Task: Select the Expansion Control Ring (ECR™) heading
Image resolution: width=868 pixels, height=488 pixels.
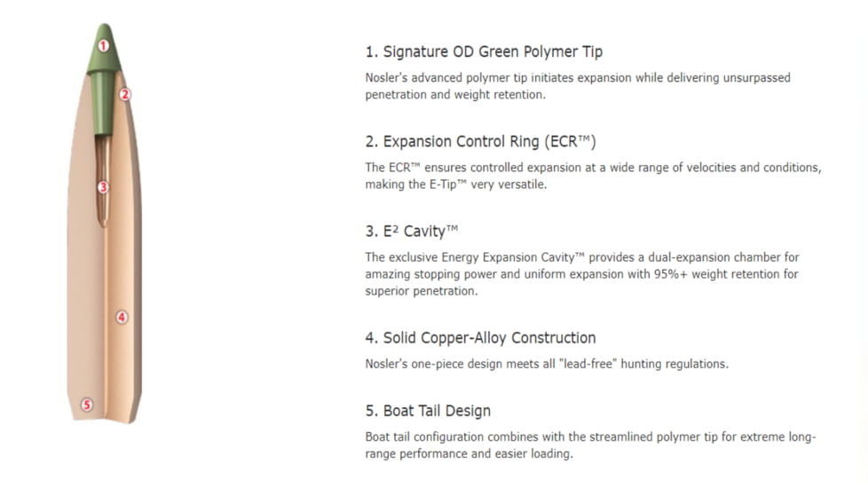Action: click(480, 141)
